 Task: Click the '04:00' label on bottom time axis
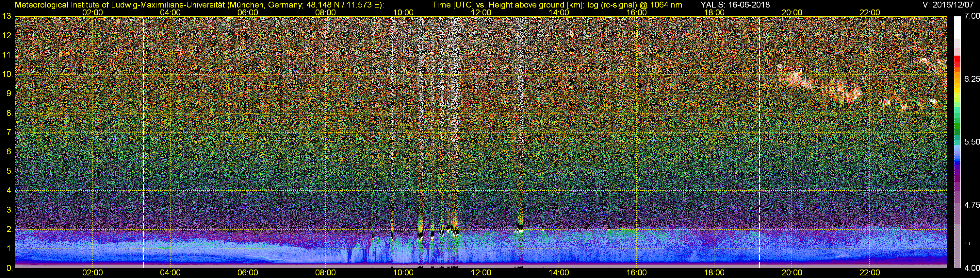170,273
